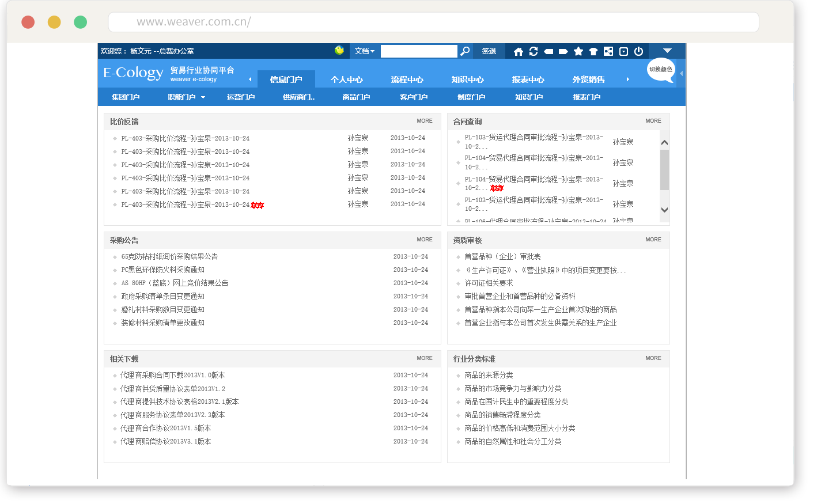Open 代理商采购合同下载2013V1.0版本 link
This screenshot has height=504, width=821.
click(x=172, y=376)
